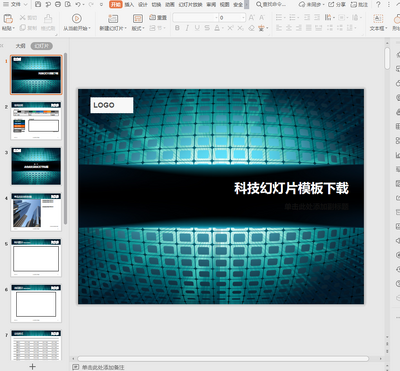Toggle strikethrough formatting
The height and width of the screenshot is (371, 400).
[x=207, y=28]
